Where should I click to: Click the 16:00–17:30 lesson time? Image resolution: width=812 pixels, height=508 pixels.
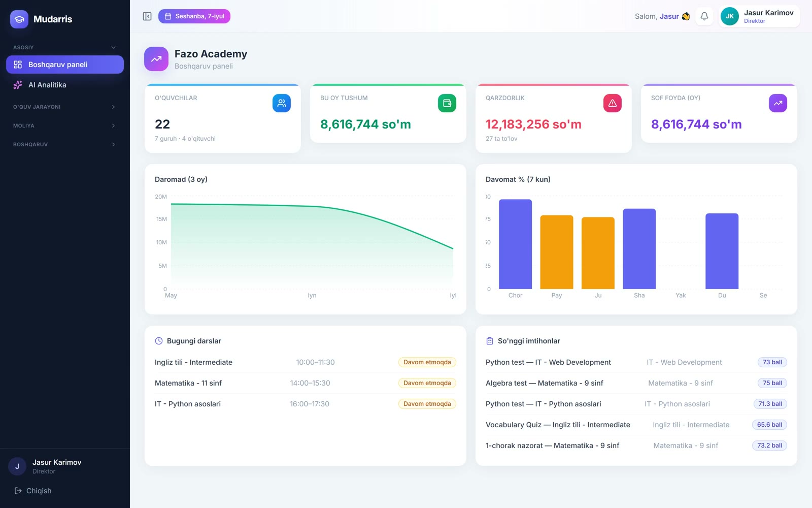[x=310, y=404]
